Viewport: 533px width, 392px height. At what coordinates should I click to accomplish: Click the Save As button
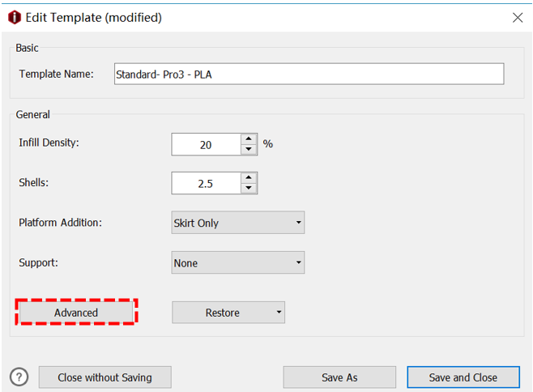point(339,377)
